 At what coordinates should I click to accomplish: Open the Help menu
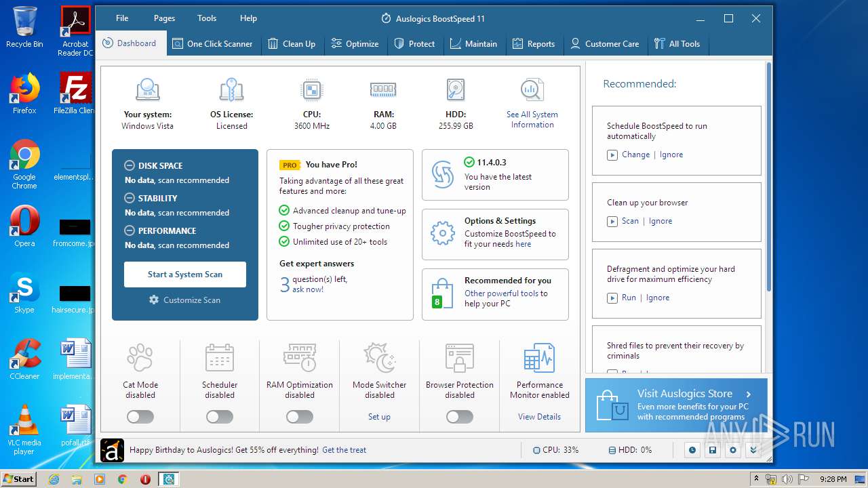(248, 18)
